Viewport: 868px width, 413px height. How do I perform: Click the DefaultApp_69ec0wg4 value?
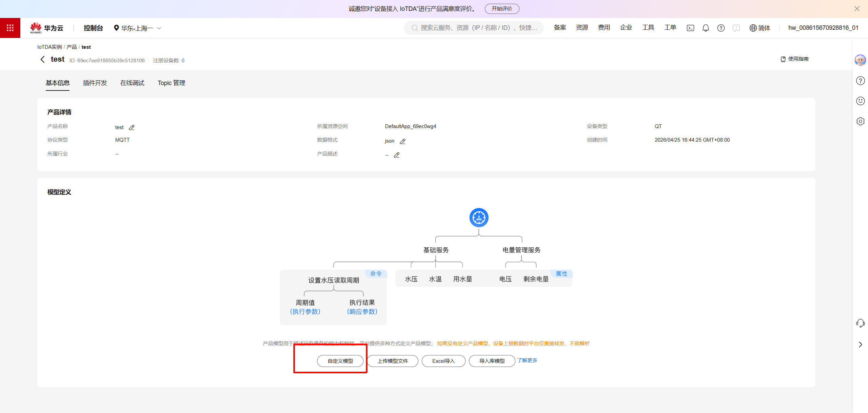[410, 126]
